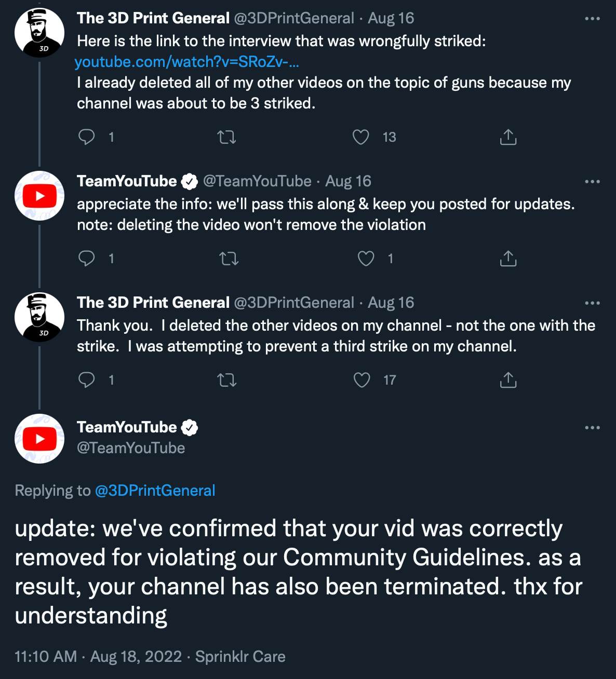Open the Sprinklr Care source label
The image size is (616, 679).
click(x=240, y=657)
